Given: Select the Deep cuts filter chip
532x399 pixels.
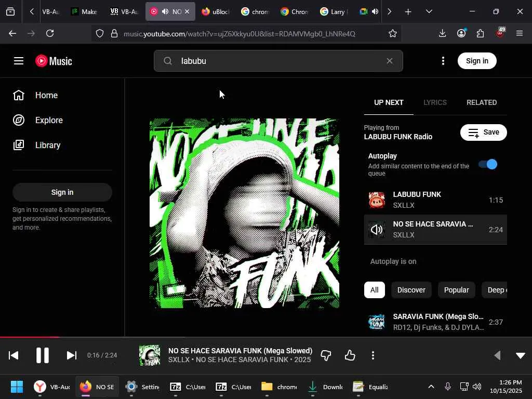Looking at the screenshot, I should point(495,290).
